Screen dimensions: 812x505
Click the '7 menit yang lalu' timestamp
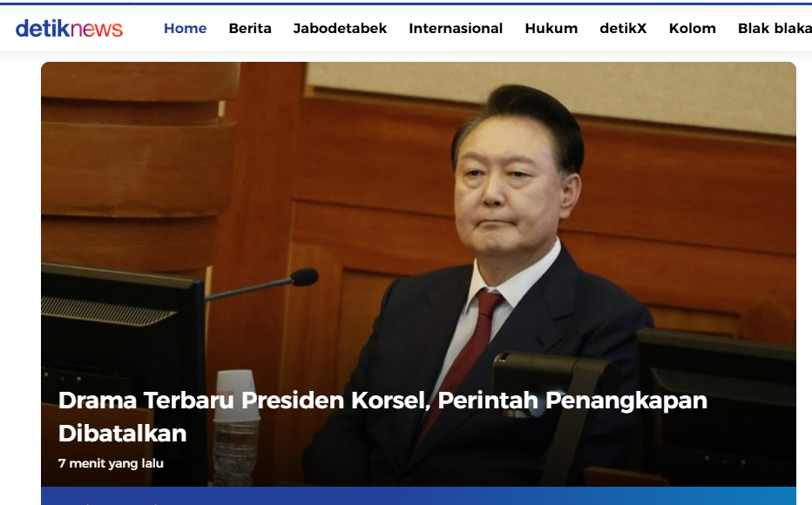click(x=111, y=463)
